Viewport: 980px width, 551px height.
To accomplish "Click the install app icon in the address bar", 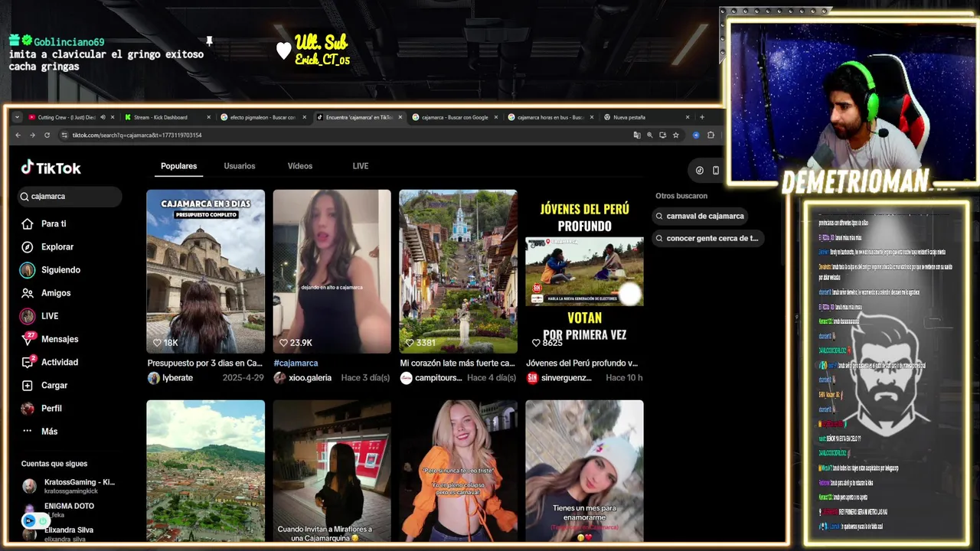I will pyautogui.click(x=663, y=135).
